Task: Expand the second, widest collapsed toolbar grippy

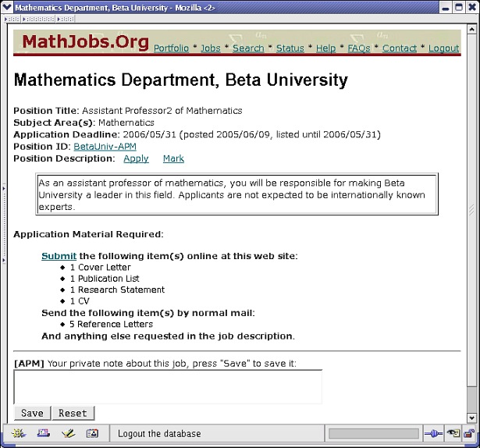Action: pyautogui.click(x=38, y=19)
